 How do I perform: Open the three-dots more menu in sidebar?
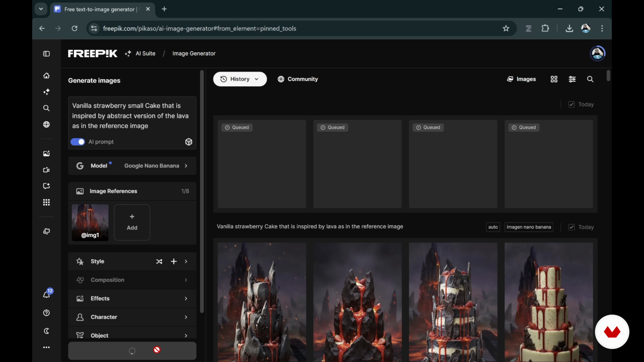[46, 347]
